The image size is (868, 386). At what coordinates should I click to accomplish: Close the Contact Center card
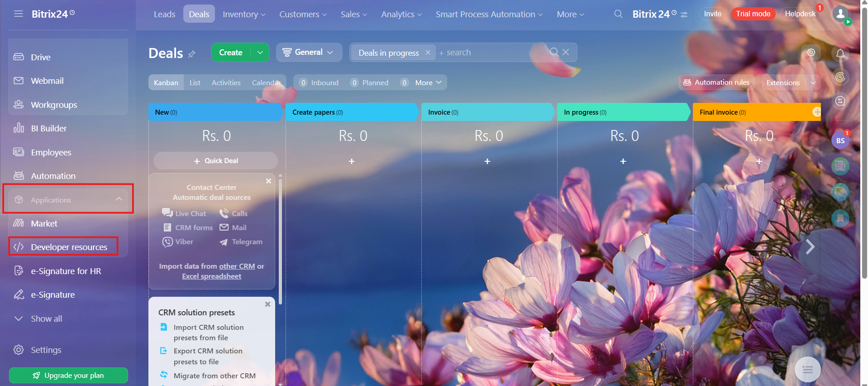pos(268,181)
